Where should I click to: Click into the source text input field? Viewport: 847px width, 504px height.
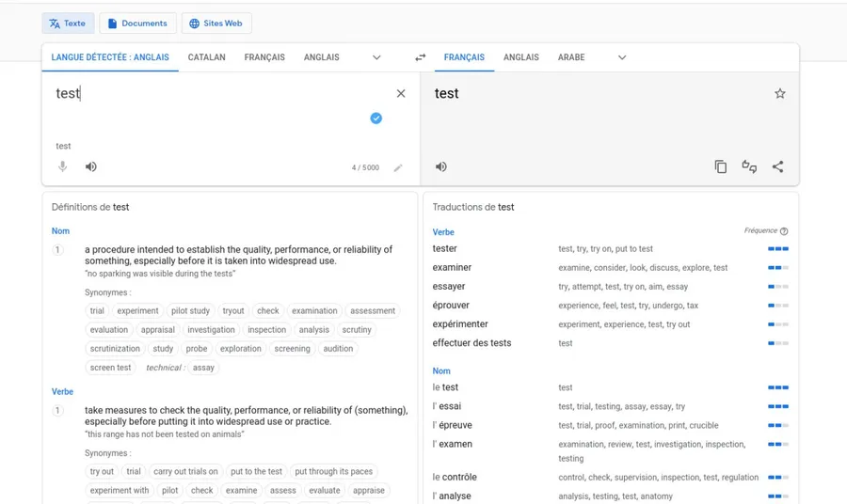pyautogui.click(x=216, y=93)
